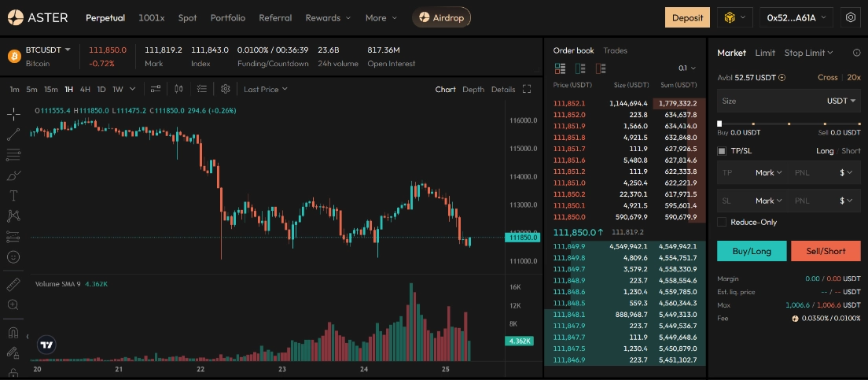Activate the ruler measure tool
Screen dimensions: 868x380
click(13, 284)
